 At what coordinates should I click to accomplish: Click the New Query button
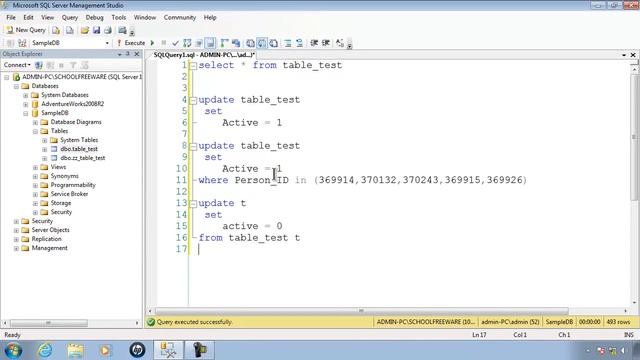25,30
